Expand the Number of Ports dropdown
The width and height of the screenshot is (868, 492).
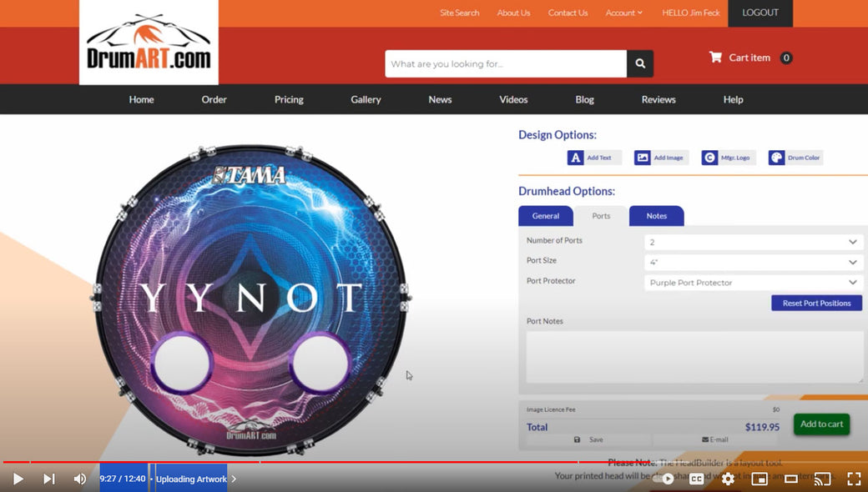(753, 242)
